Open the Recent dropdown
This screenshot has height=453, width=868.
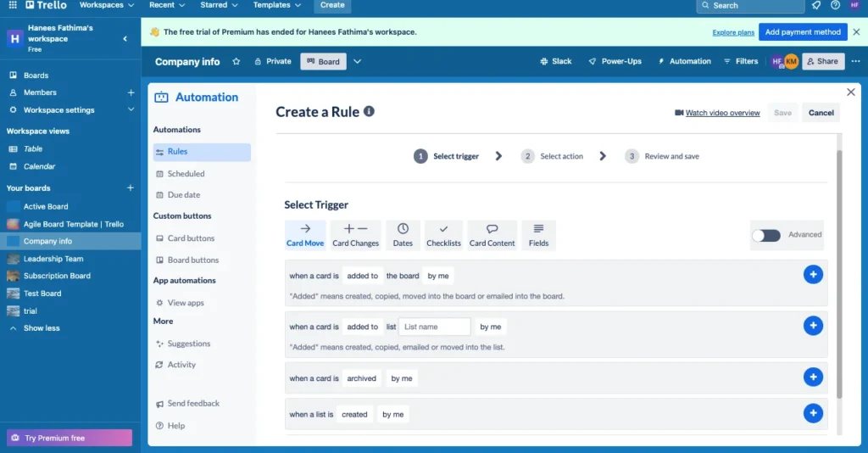tap(167, 5)
